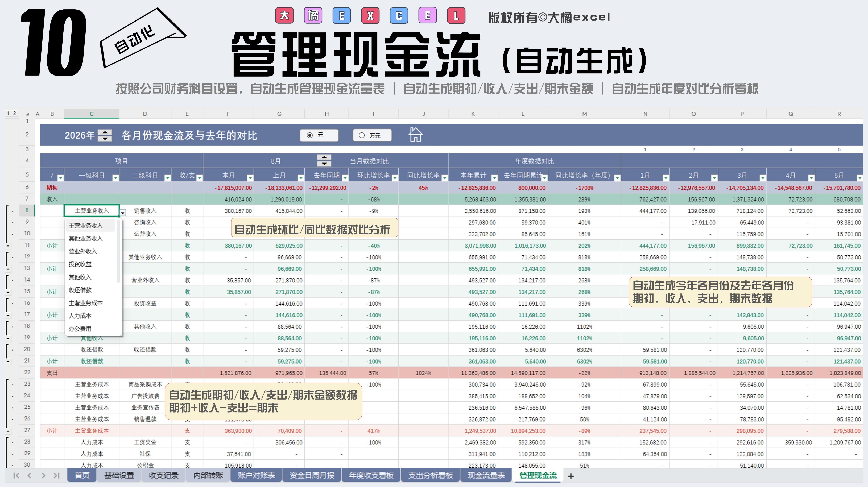Click the month spinner beside 8月
Screen dimensions: 868x488
(324, 160)
